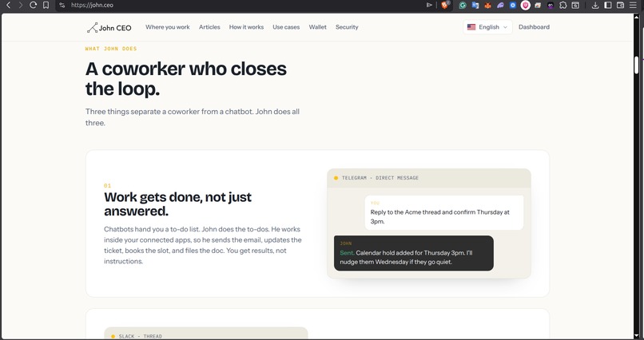Go to How it works section

coord(246,27)
